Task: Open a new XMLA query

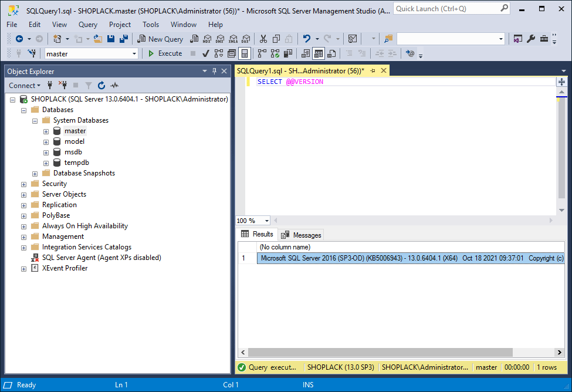Action: 233,39
